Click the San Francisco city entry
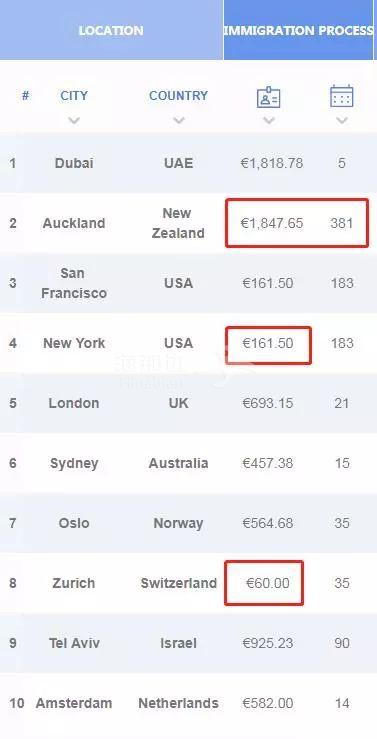377x739 pixels. click(74, 283)
